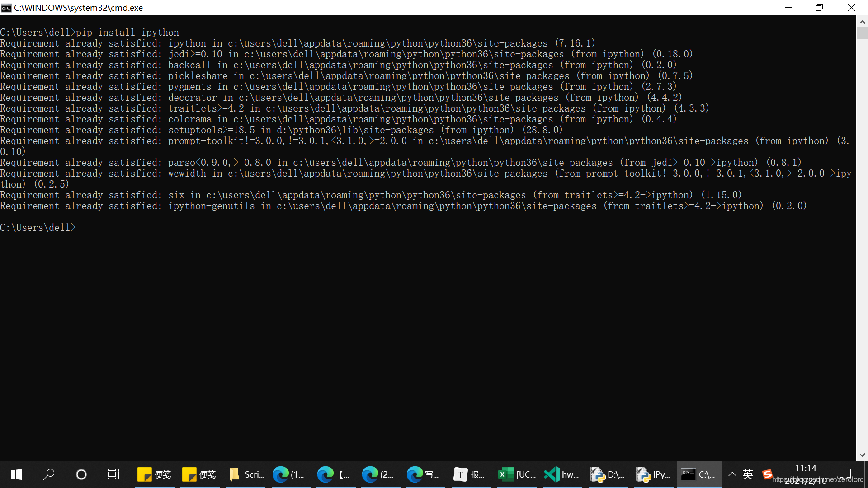Click scrollbar up arrow in cmd window
Image resolution: width=868 pixels, height=488 pixels.
[x=862, y=21]
